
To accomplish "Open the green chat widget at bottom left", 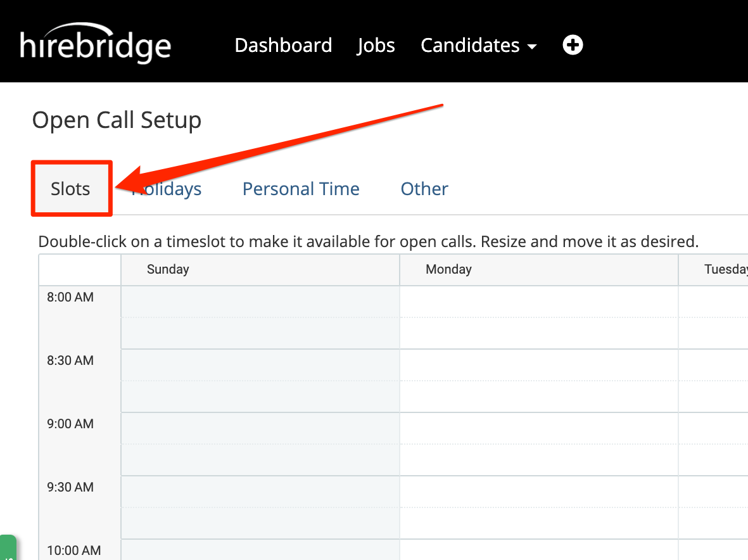I will point(8,549).
